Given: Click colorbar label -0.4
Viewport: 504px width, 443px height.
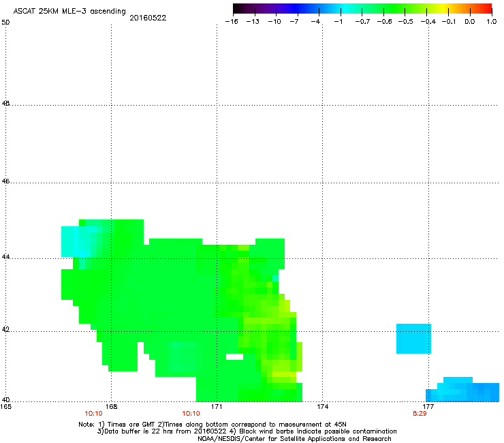Looking at the screenshot, I should pyautogui.click(x=428, y=22).
